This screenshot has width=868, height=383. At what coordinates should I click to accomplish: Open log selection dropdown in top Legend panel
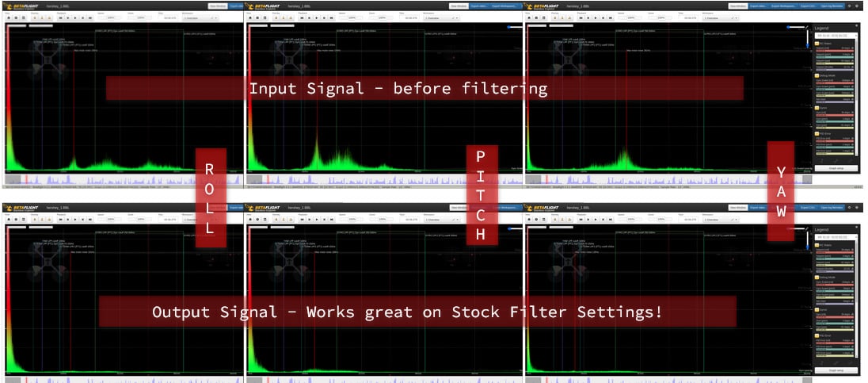click(835, 36)
